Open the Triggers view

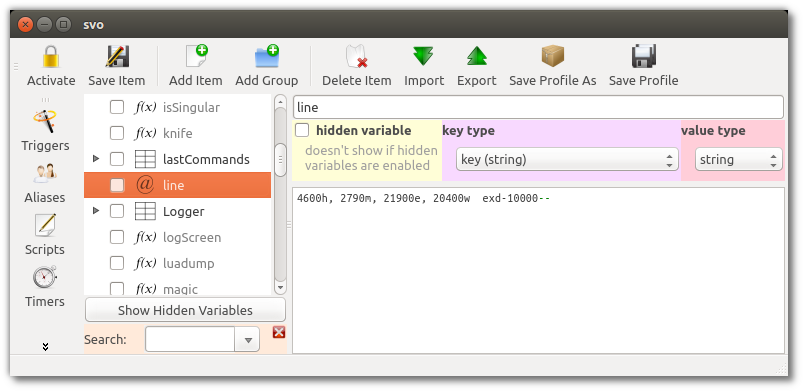pos(45,130)
